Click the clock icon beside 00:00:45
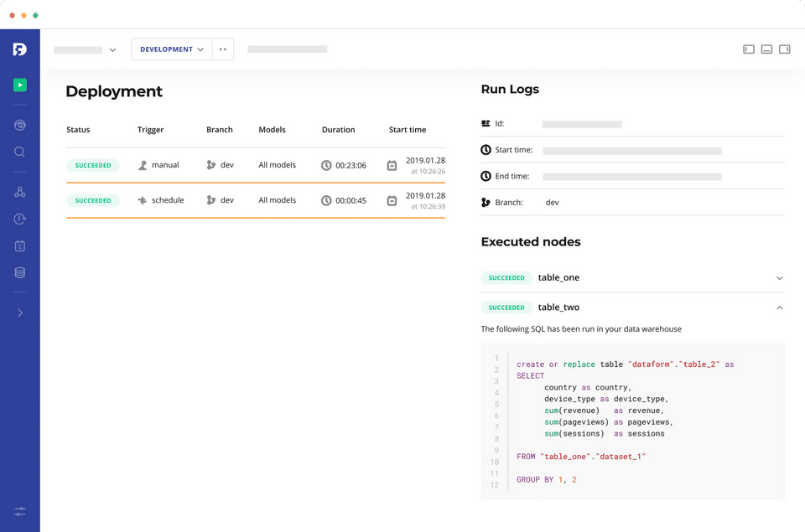 [x=326, y=200]
